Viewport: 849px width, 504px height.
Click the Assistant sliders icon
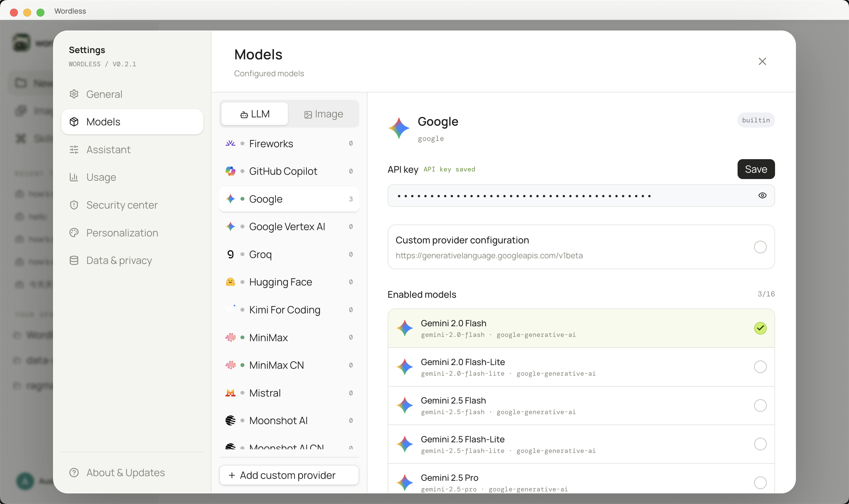coord(74,150)
